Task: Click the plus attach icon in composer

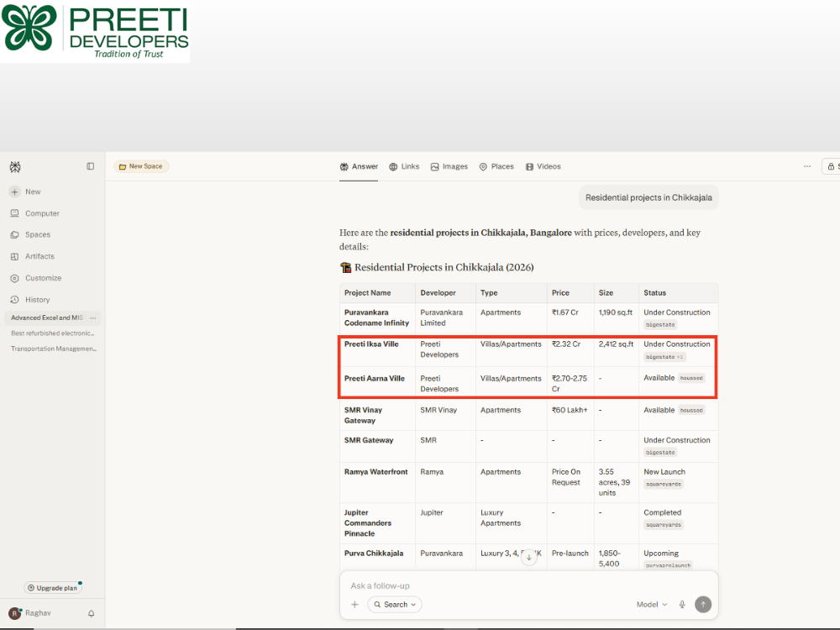Action: tap(354, 604)
